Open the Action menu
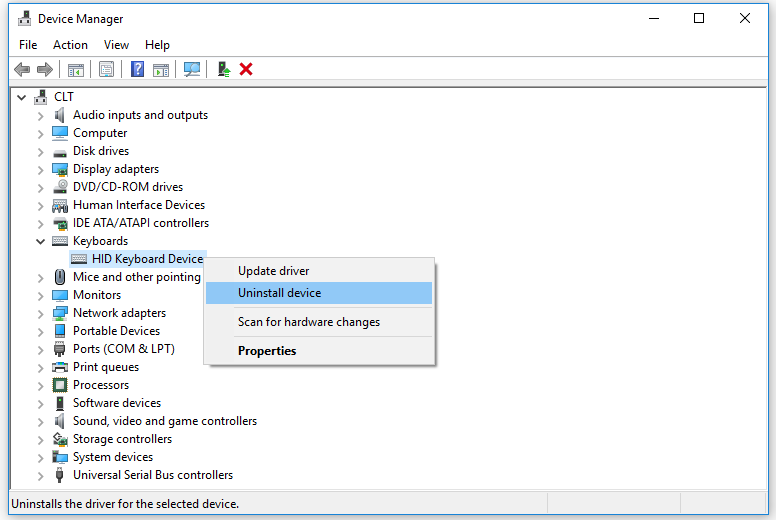 tap(70, 45)
